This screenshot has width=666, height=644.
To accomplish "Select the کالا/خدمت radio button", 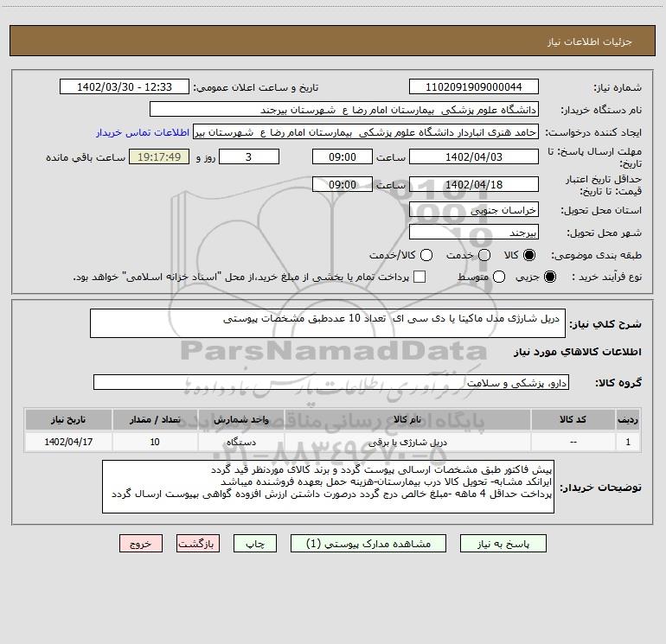I will [426, 255].
